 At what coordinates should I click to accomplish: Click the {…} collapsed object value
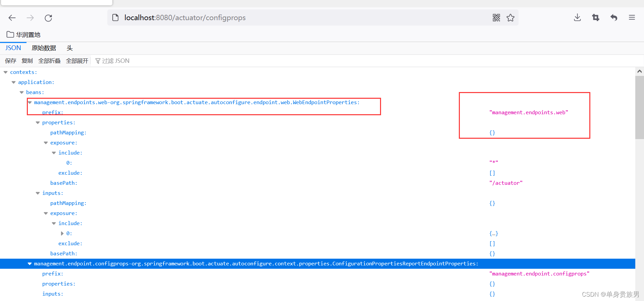[x=494, y=233]
